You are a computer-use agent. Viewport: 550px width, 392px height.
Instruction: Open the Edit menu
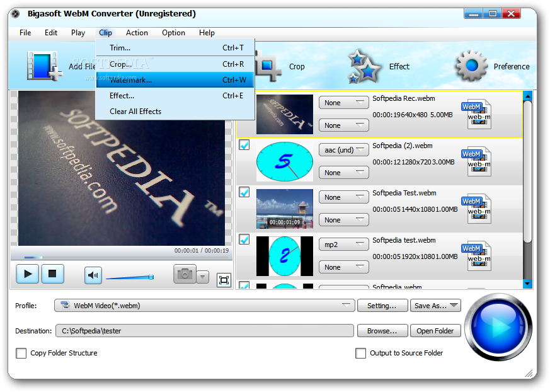[51, 33]
